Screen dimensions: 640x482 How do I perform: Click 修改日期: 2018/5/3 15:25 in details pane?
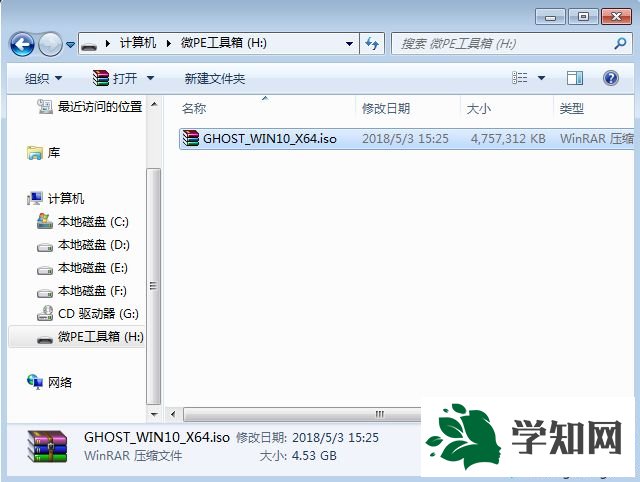(x=307, y=438)
